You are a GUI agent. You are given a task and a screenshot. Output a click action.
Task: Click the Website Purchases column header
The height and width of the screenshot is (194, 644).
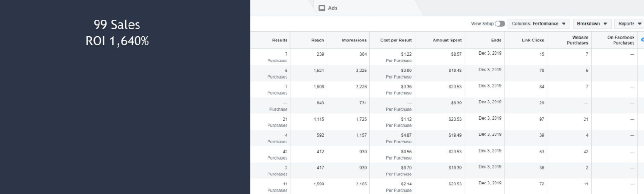(577, 40)
